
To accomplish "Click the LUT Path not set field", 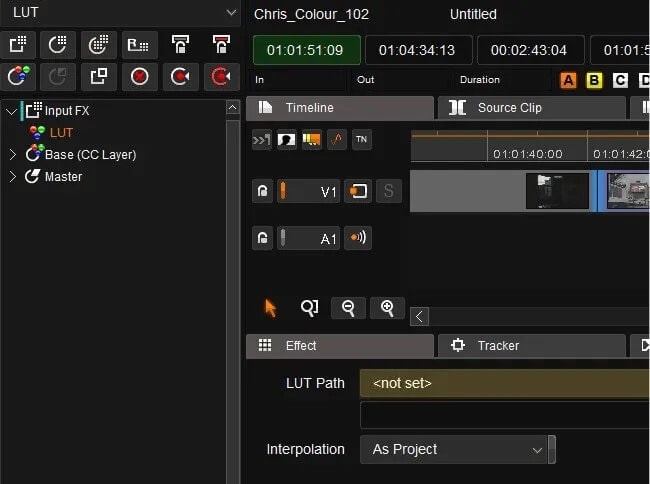I will [x=505, y=383].
